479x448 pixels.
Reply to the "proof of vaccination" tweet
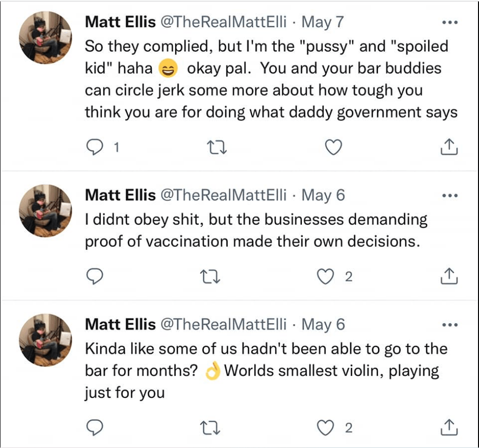point(94,277)
